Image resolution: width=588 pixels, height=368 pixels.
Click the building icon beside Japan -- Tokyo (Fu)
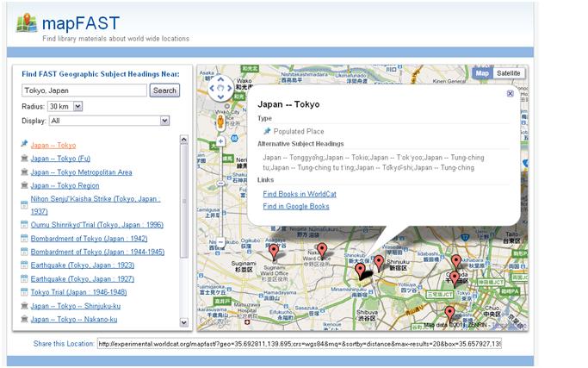(x=24, y=158)
